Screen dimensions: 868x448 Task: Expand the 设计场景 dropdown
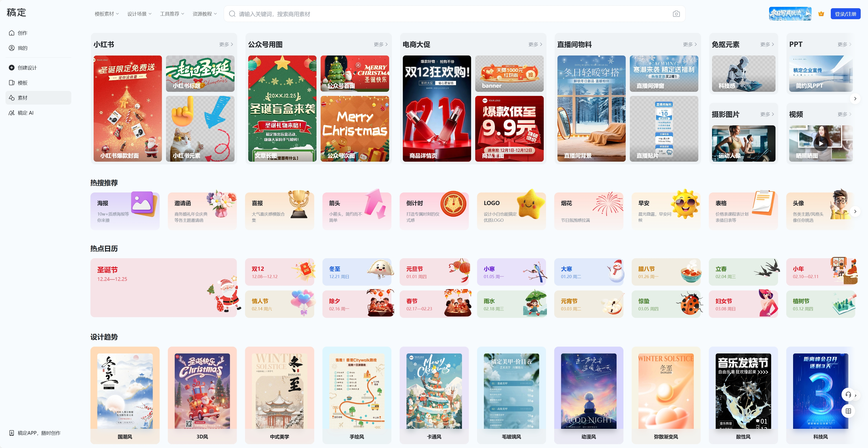(x=139, y=14)
